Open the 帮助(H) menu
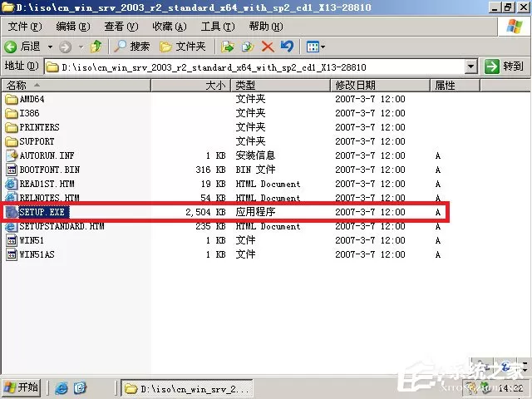Viewport: 532px width, 399px height. tap(266, 26)
